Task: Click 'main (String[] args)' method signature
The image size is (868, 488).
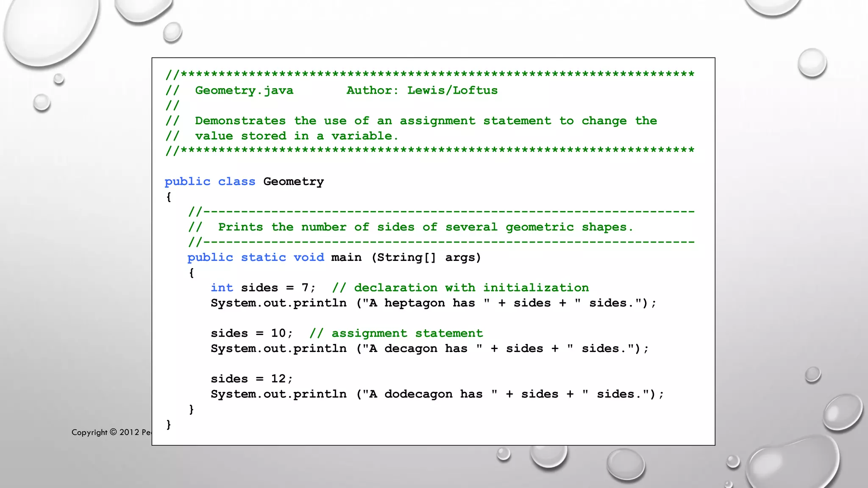Action: (406, 258)
